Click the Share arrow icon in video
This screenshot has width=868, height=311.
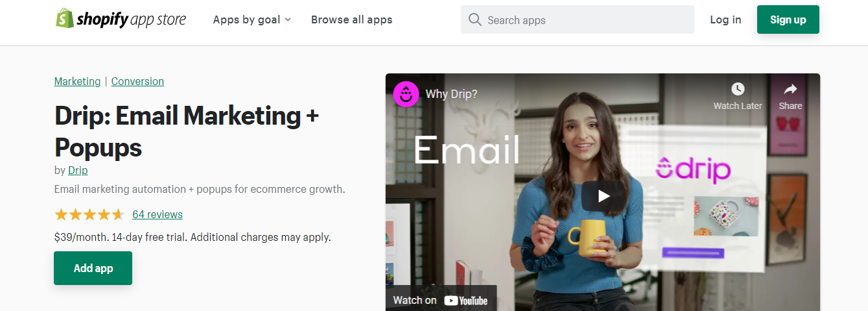pos(790,89)
